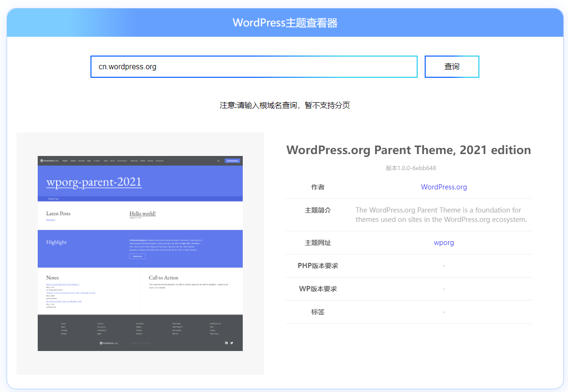Select Plugins in the preview navigation menu
The height and width of the screenshot is (392, 568).
click(x=64, y=161)
